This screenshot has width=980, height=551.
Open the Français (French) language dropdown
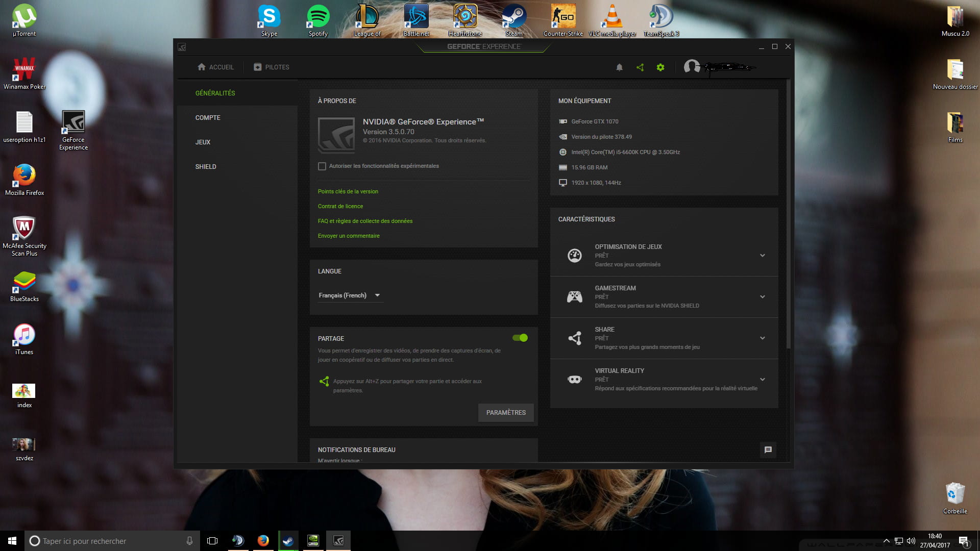(x=350, y=295)
